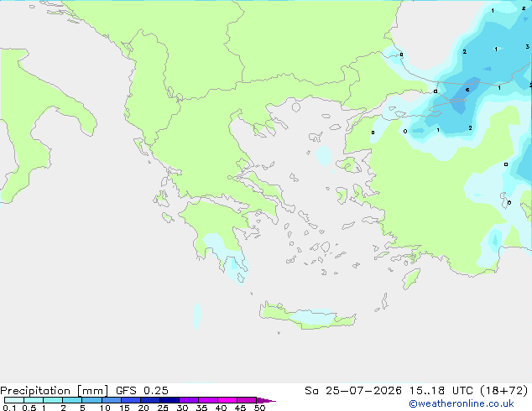Viewport: 532px width, 411px height.
Task: Click the "35" legend scale label
Action: [201, 408]
